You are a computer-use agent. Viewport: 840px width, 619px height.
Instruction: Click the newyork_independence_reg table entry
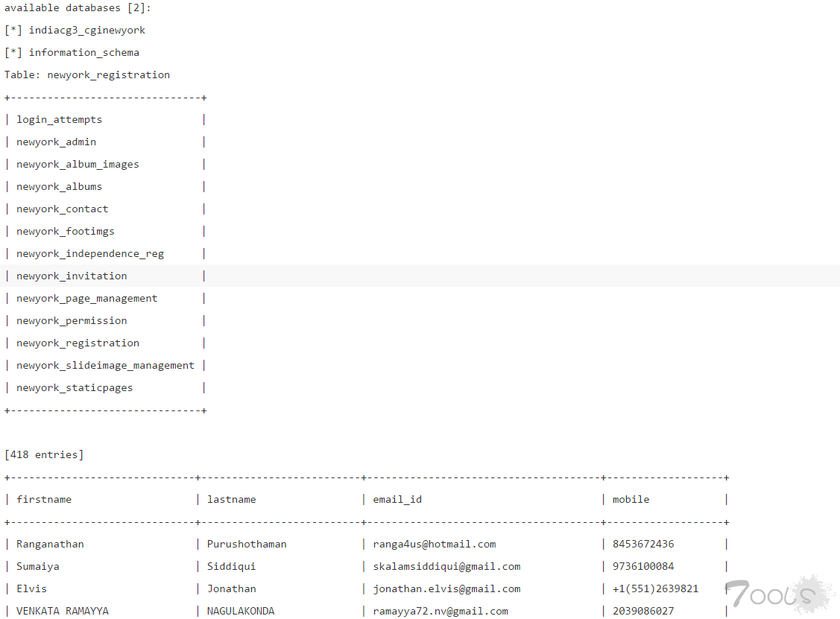coord(89,254)
